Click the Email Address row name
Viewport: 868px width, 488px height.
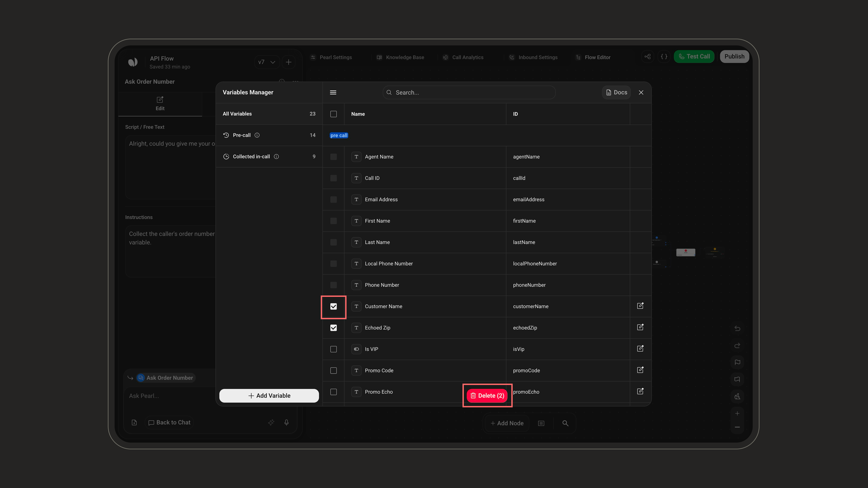pyautogui.click(x=381, y=199)
